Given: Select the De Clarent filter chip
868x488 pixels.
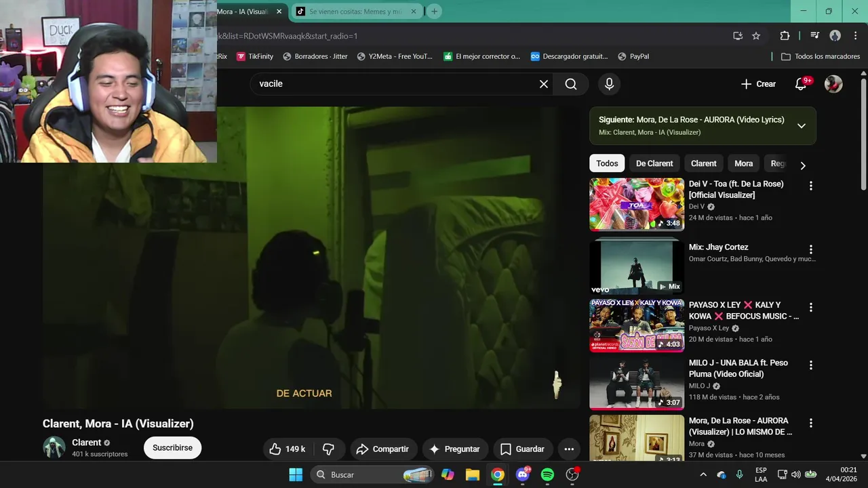Looking at the screenshot, I should 654,163.
